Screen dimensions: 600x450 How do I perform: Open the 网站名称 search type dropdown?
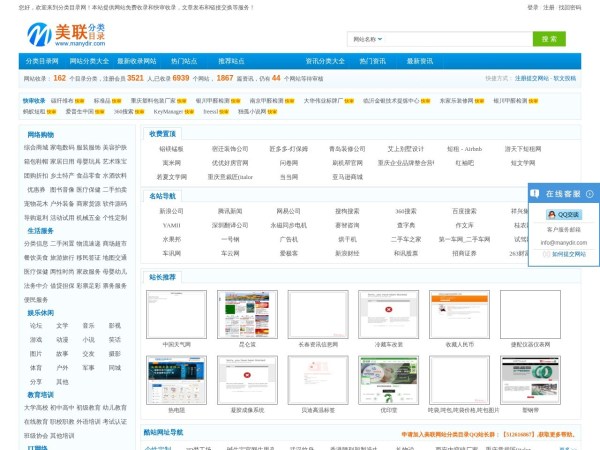pyautogui.click(x=367, y=39)
